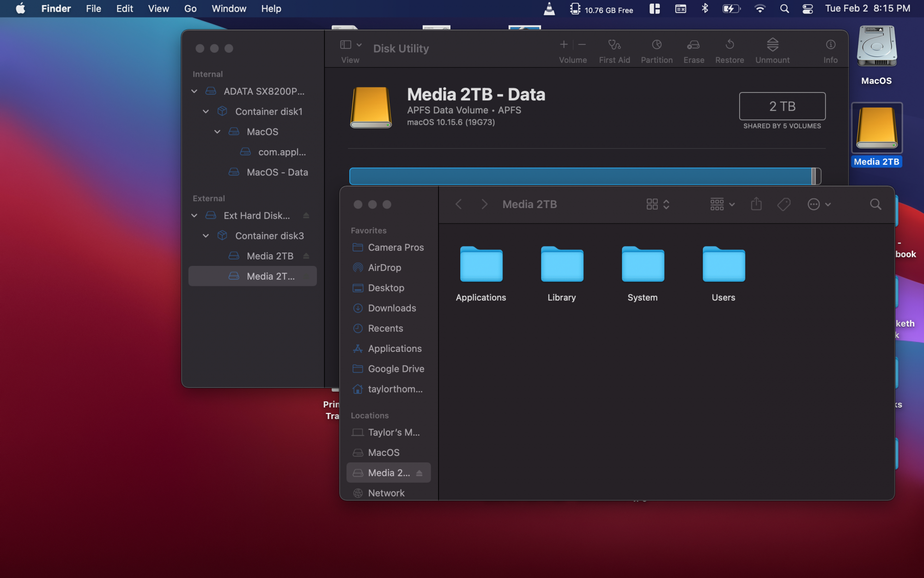This screenshot has height=578, width=924.
Task: Click the Wi-Fi menu bar icon
Action: click(x=760, y=8)
